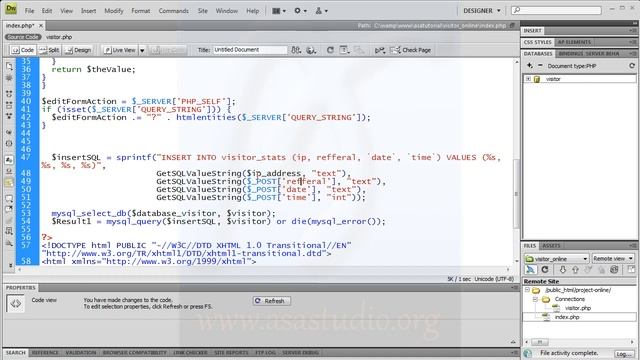Switch to Split view
Viewport: 640px width, 360px height.
pos(49,50)
